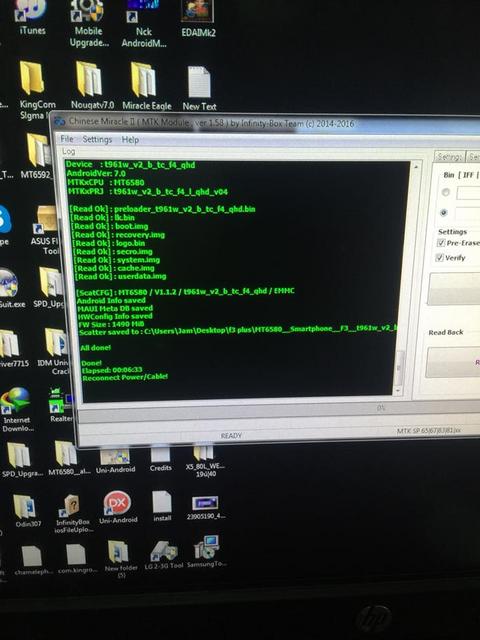Open the EDAIMk2 desktop icon
Viewport: 480px width, 640px height.
pos(198,19)
